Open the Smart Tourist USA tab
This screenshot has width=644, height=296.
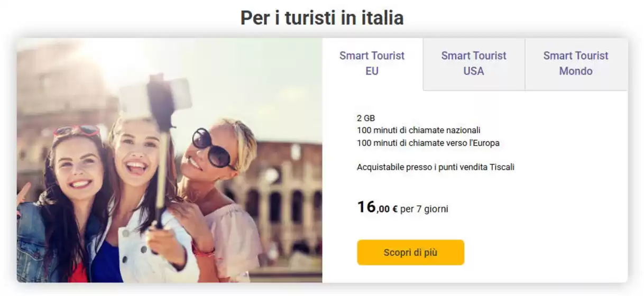(474, 63)
